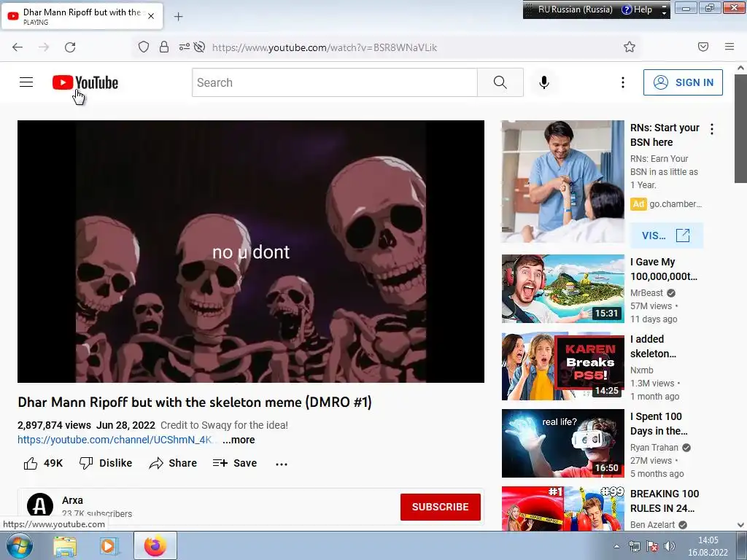
Task: Open title 'I Spent 100 Days in the...'
Action: tap(659, 424)
